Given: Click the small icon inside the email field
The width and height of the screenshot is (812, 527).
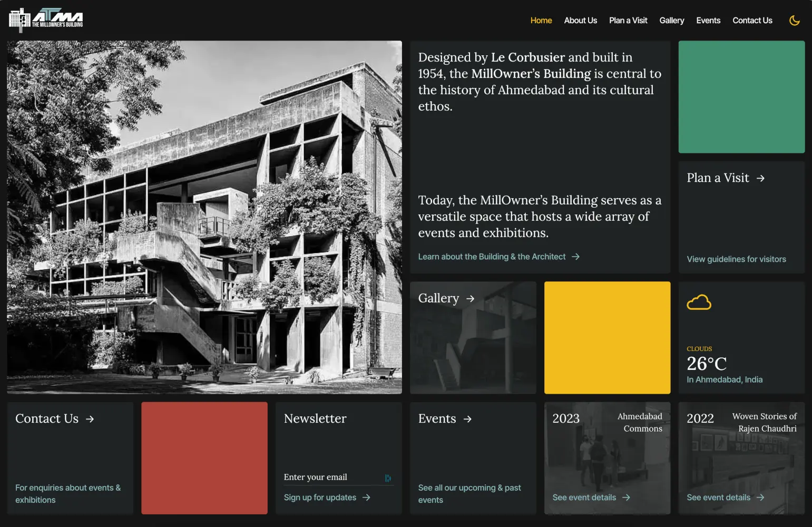Looking at the screenshot, I should 388,477.
